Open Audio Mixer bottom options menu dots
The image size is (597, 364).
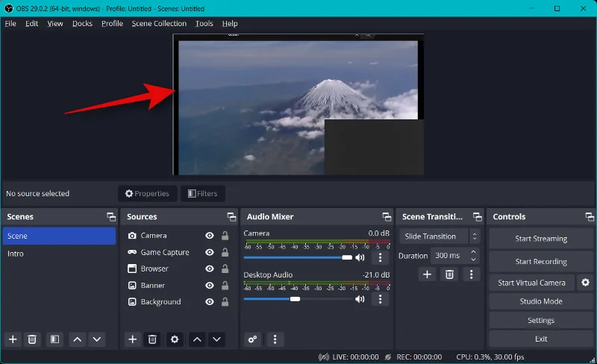275,339
